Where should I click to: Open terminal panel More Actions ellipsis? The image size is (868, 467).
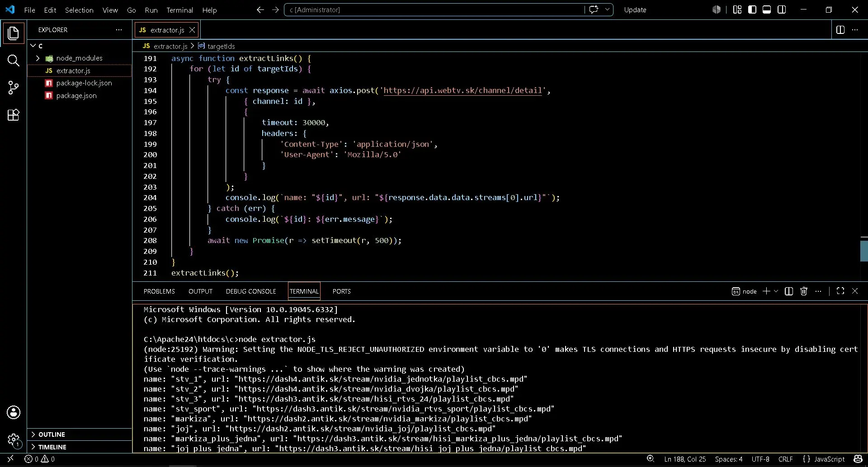point(818,291)
